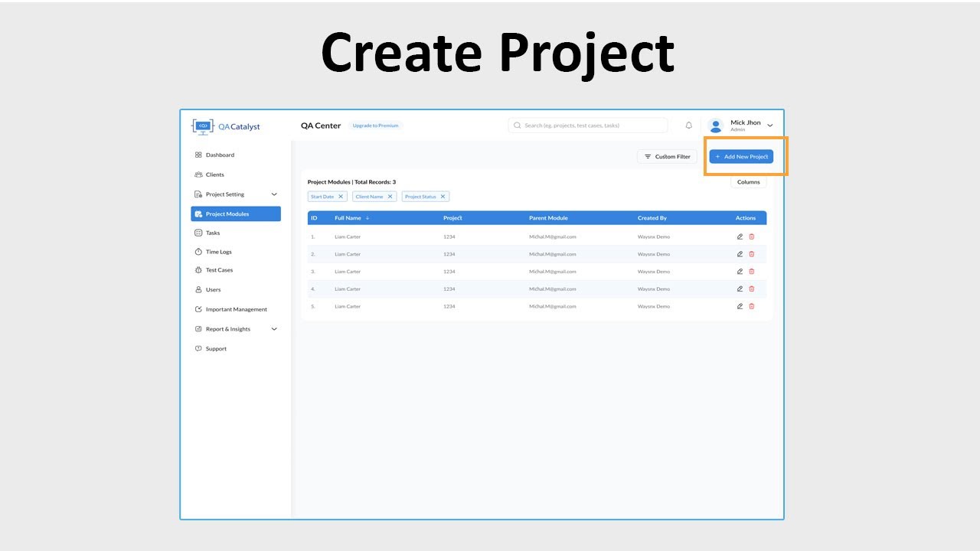Edit row 3 with pencil icon
The height and width of the screenshot is (551, 980).
(x=740, y=272)
